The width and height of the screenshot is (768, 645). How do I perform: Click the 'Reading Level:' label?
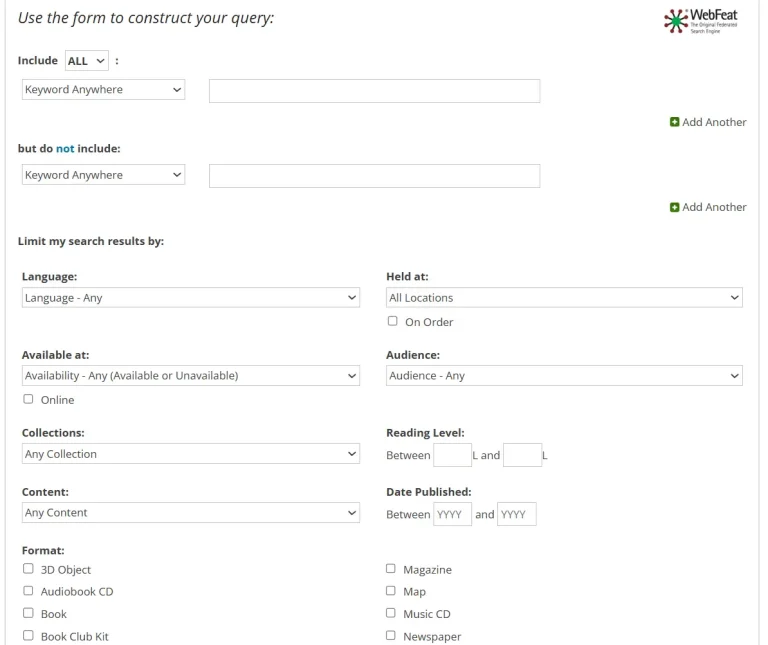tap(425, 433)
